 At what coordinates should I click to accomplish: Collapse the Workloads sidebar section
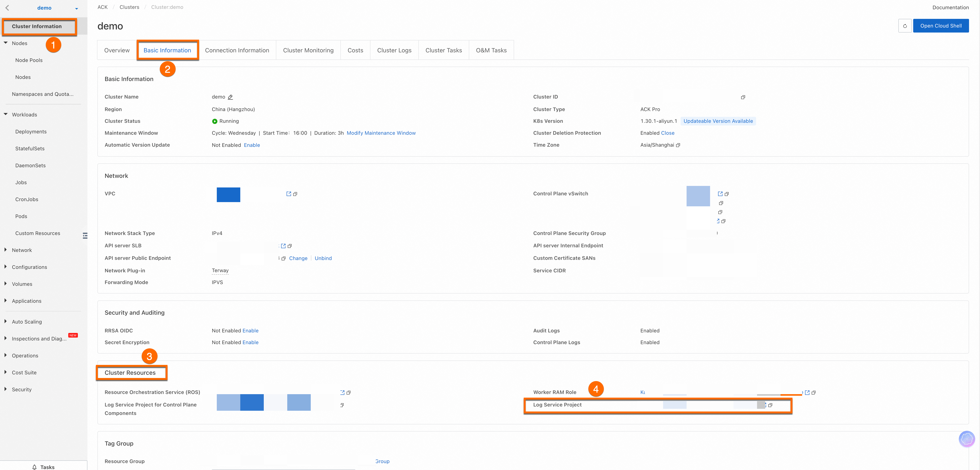tap(6, 115)
